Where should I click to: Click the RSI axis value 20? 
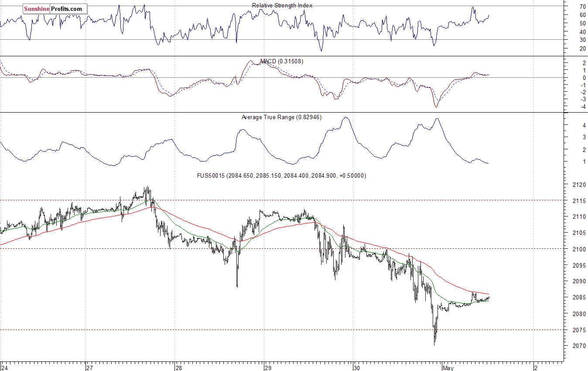[582, 48]
